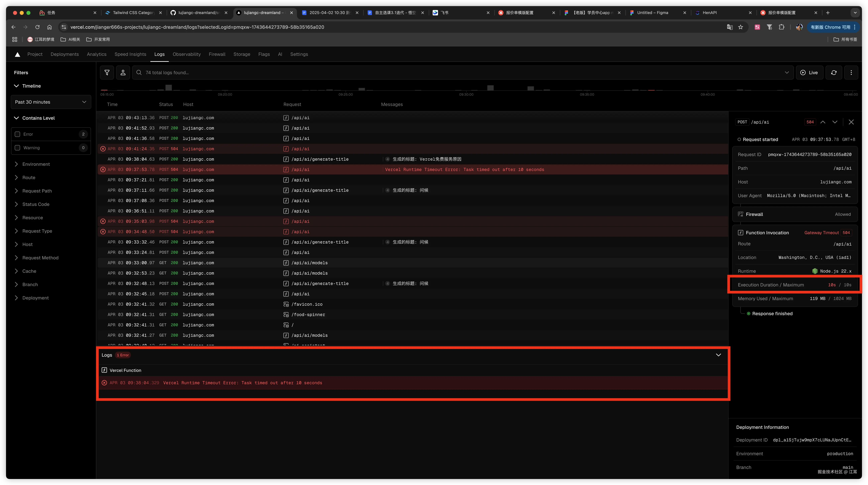The height and width of the screenshot is (485, 868).
Task: Check the Error level checkbox
Action: (18, 134)
